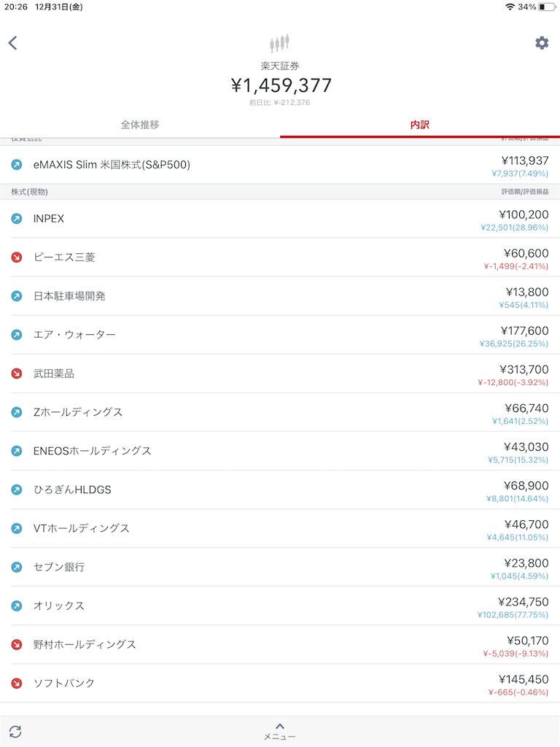Open the eMAXIS Slim 米国株式(S&P500) holding
This screenshot has width=560, height=747.
[x=280, y=165]
